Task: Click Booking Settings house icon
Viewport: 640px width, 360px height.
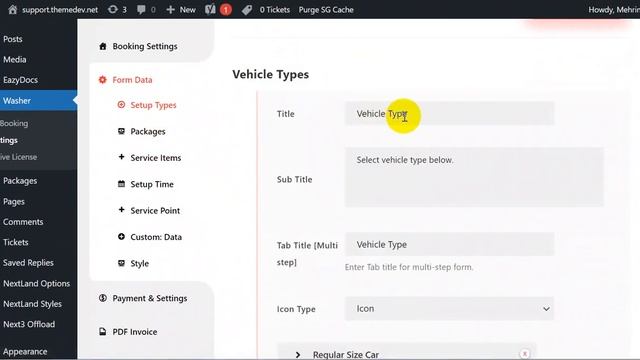Action: 103,46
